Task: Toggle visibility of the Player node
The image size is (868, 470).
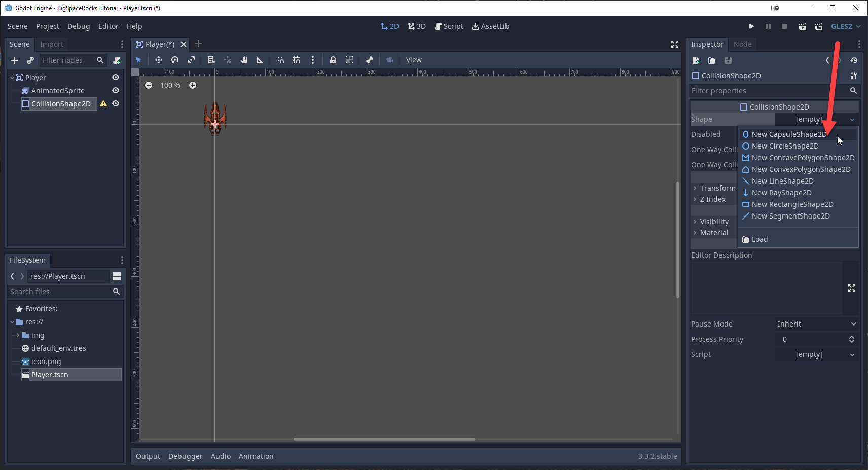Action: tap(116, 78)
